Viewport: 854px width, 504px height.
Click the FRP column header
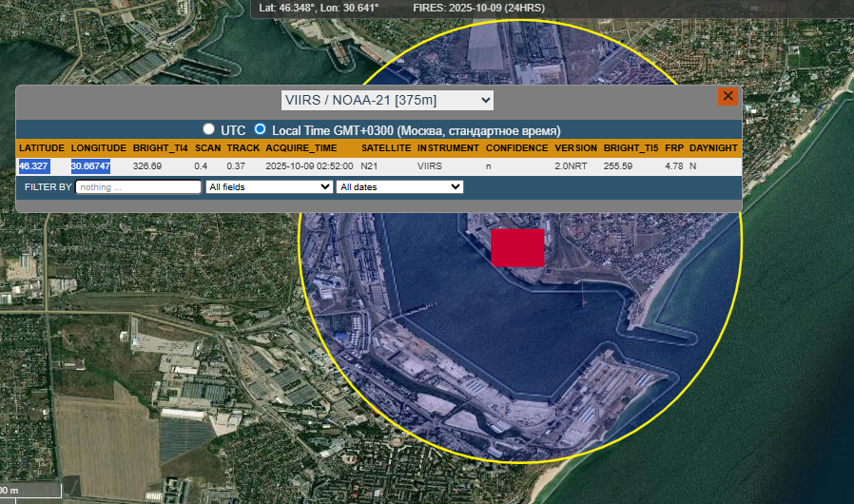click(673, 148)
